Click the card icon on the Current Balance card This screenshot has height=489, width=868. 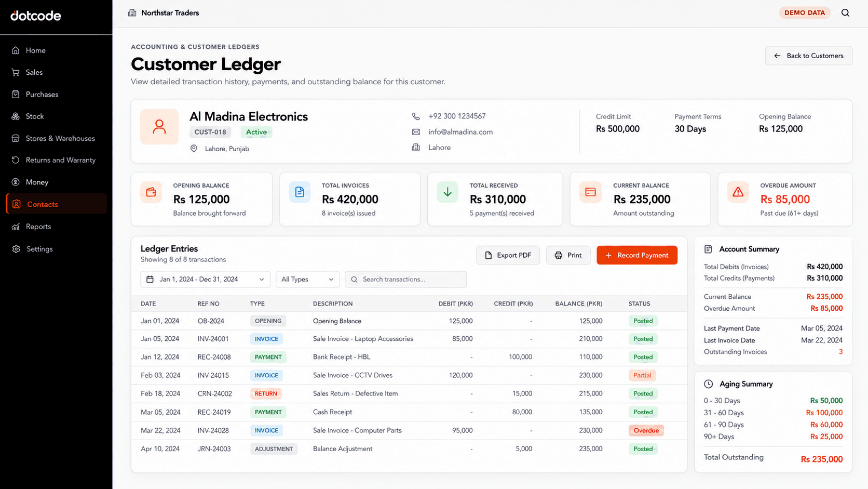pos(590,192)
